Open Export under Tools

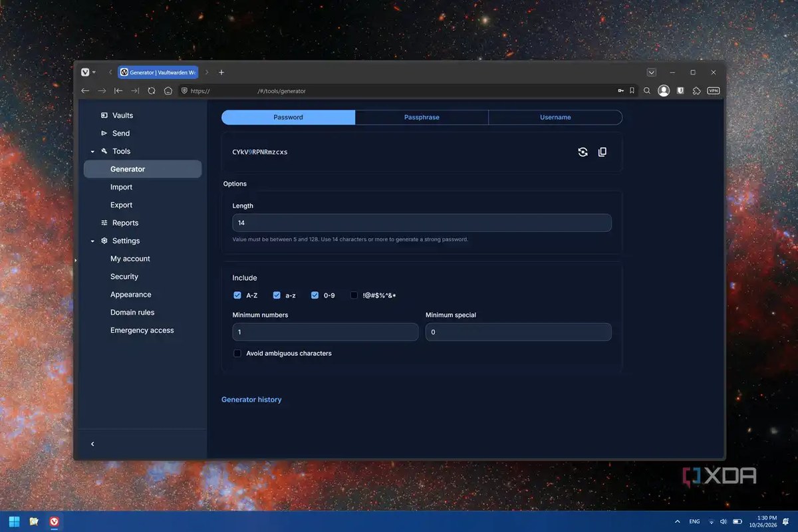(121, 205)
